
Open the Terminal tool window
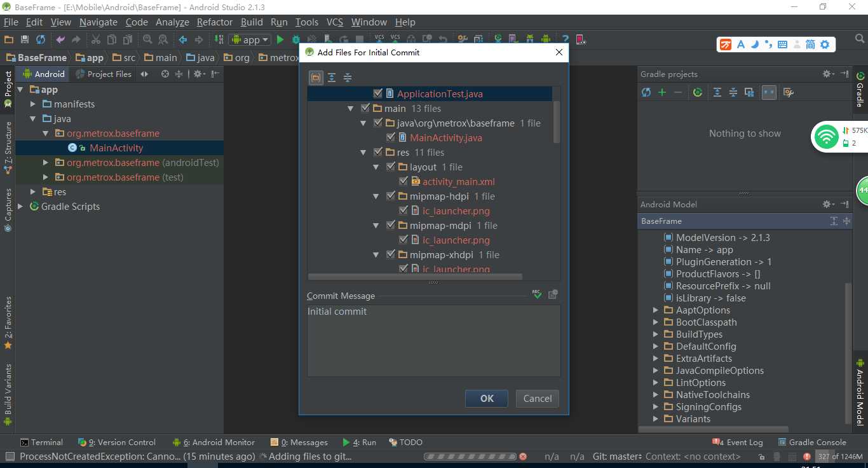pos(41,442)
